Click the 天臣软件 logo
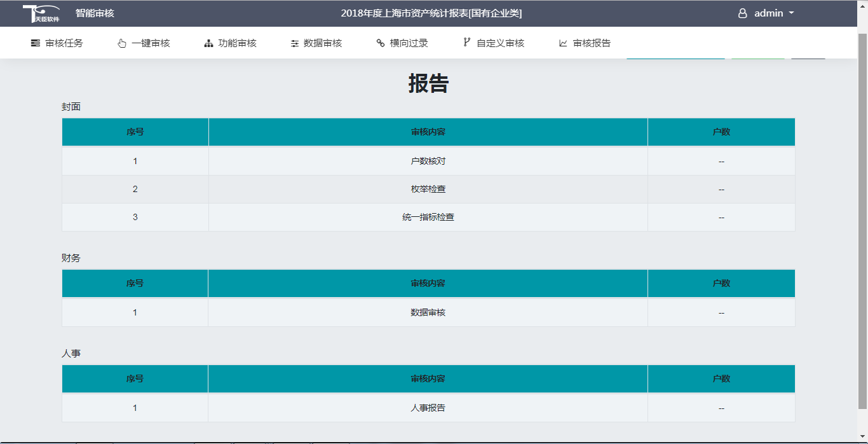This screenshot has height=444, width=868. (41, 13)
